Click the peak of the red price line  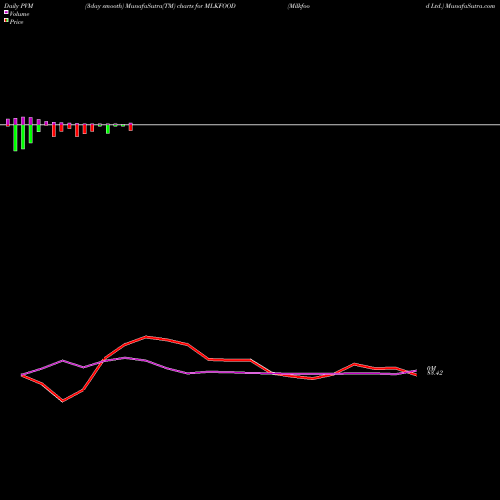point(146,337)
